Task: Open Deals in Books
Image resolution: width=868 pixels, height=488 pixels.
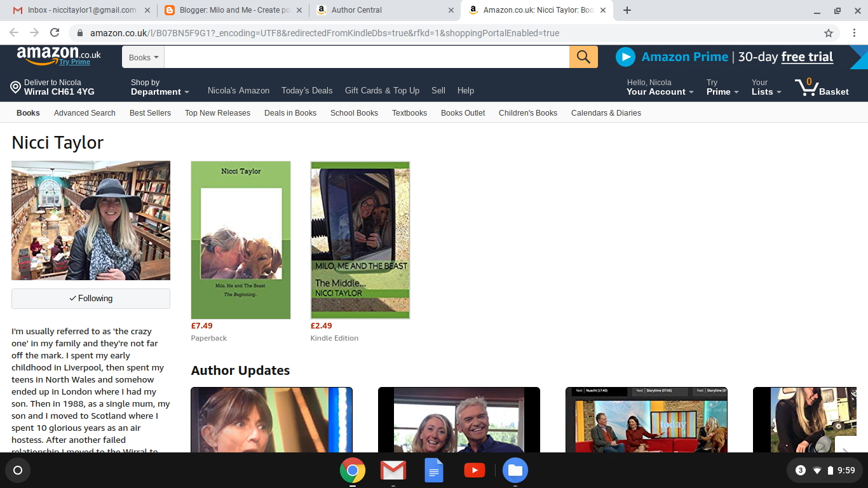Action: (x=290, y=113)
